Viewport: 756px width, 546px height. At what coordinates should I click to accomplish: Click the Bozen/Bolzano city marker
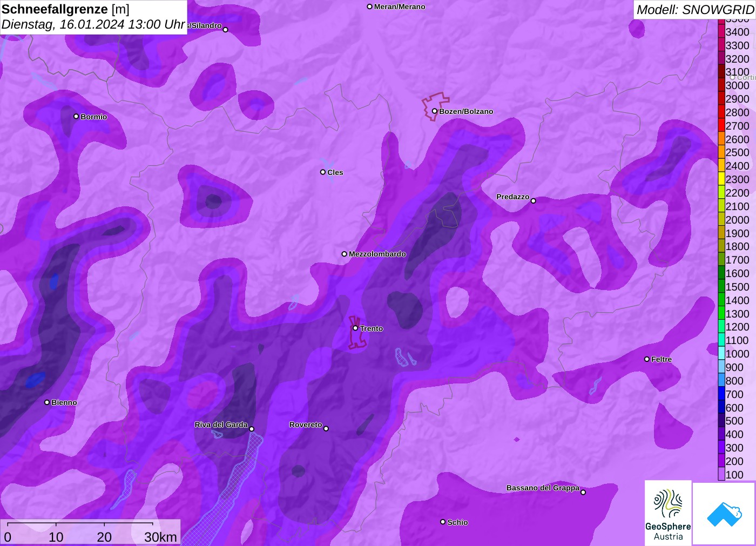434,111
